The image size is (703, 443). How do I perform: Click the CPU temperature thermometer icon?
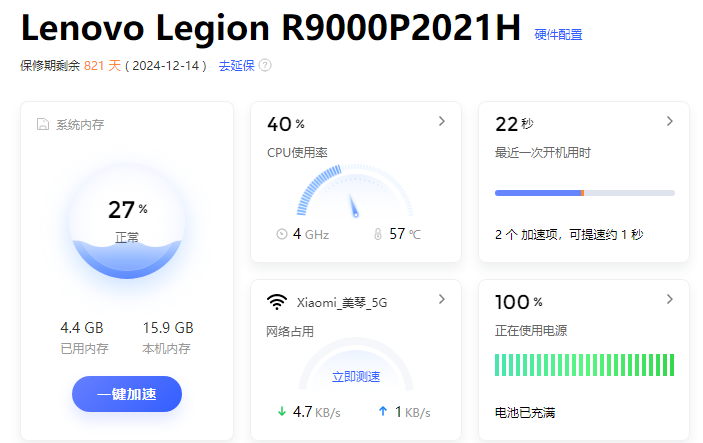point(378,234)
